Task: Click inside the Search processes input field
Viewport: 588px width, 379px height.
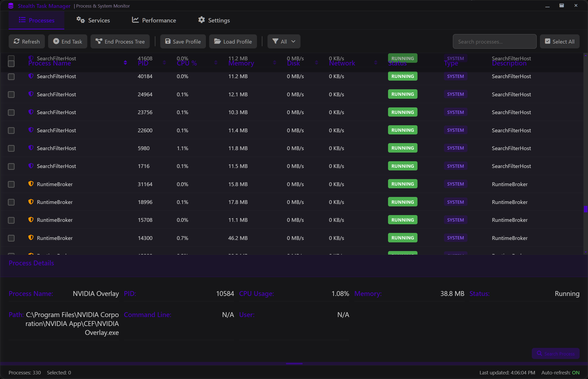Action: pos(495,41)
